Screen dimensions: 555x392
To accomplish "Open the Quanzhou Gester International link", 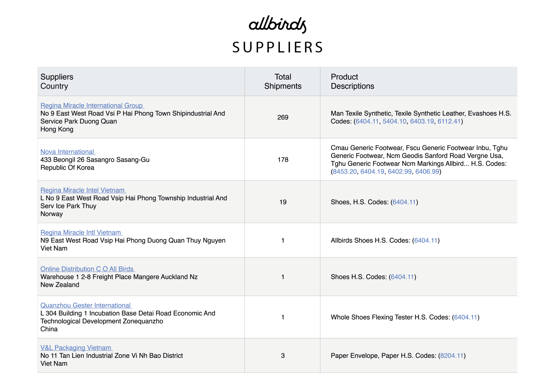I will [x=86, y=305].
